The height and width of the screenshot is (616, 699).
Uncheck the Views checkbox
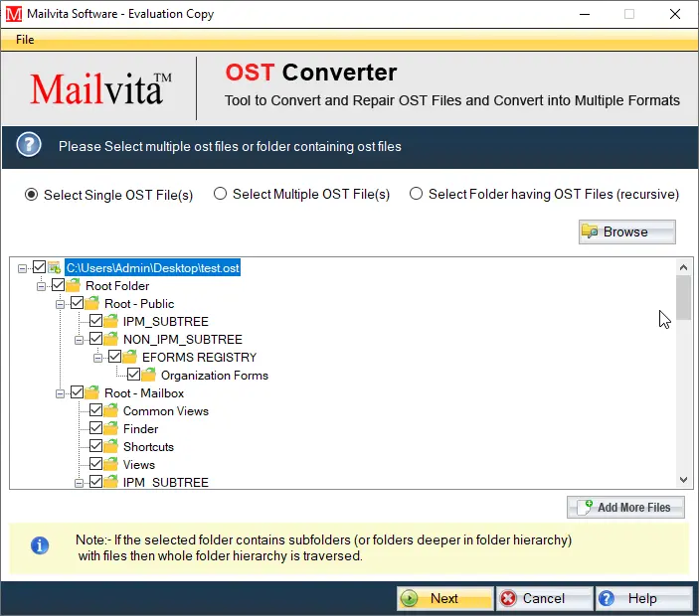tap(95, 464)
